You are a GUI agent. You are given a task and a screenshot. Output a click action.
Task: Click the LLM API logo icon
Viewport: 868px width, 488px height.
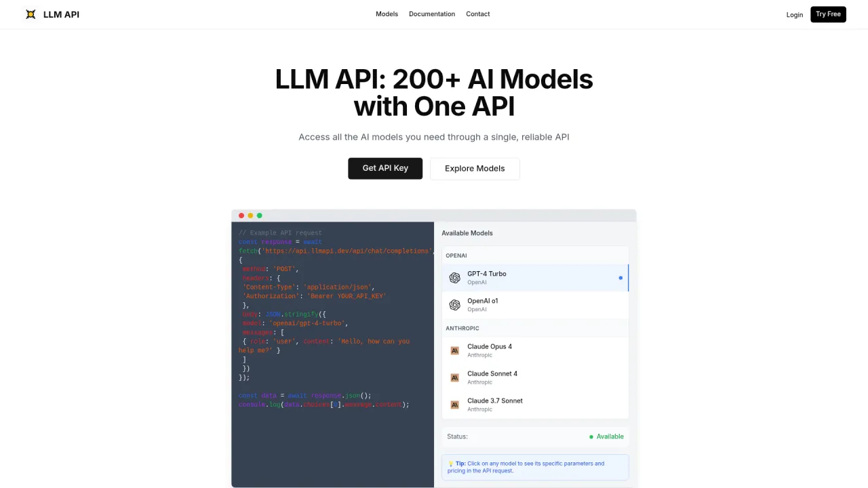31,14
